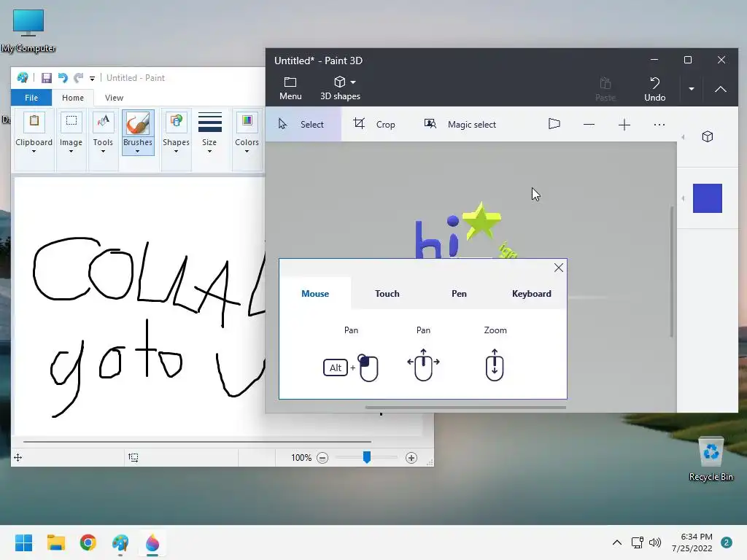
Task: Open 3D shapes in Paint 3D
Action: click(x=340, y=88)
